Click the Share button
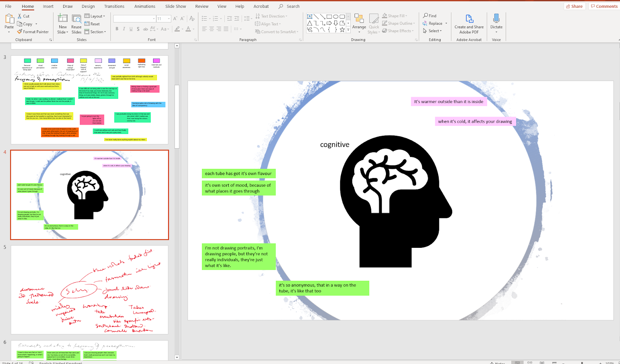Viewport: 620px width, 364px height. click(x=574, y=6)
